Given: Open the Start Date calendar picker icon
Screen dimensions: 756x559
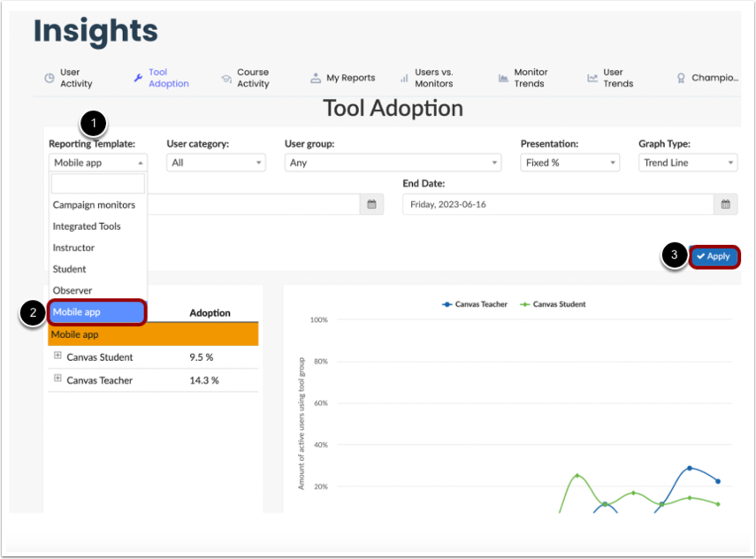Looking at the screenshot, I should 371,204.
